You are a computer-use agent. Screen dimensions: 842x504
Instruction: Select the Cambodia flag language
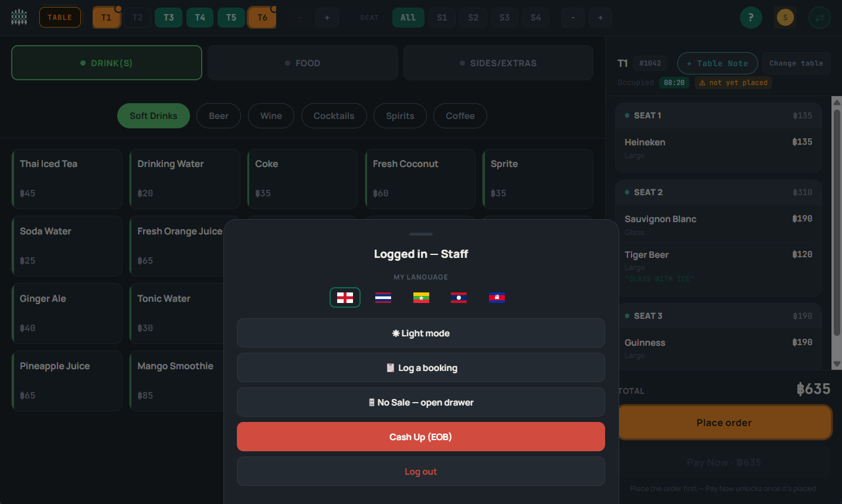497,297
